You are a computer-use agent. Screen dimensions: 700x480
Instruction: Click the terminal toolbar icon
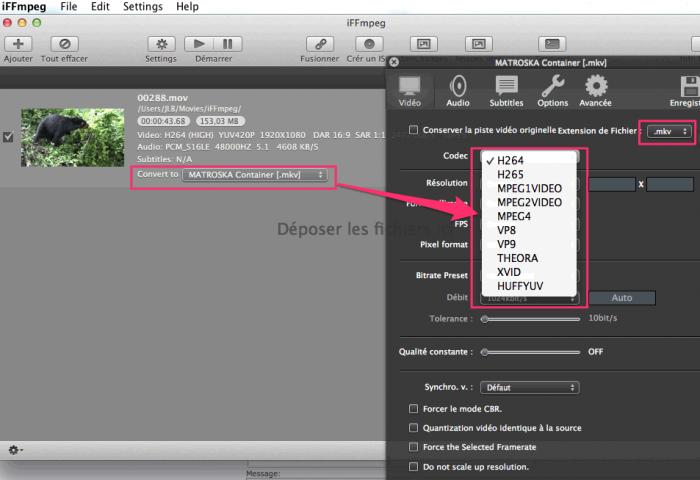552,44
